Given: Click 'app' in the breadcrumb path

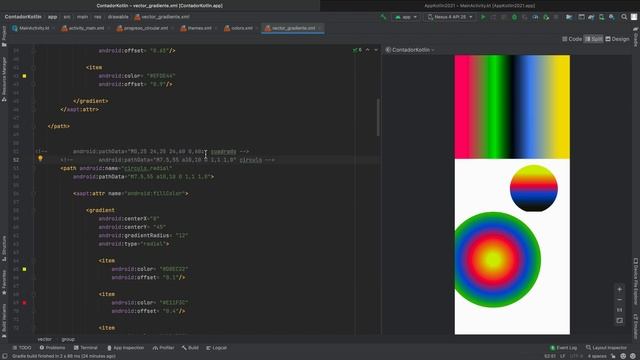Looking at the screenshot, I should coord(52,17).
